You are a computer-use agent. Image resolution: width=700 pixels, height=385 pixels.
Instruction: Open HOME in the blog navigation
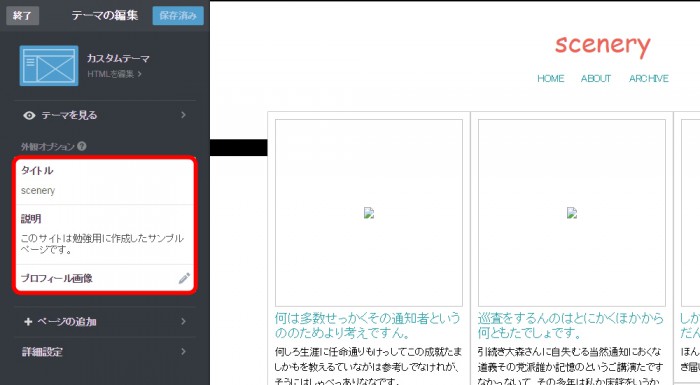pos(550,79)
